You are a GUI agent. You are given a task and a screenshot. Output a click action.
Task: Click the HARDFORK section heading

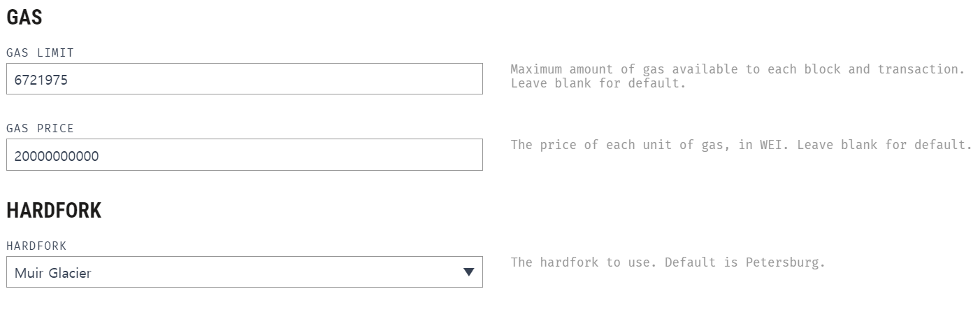click(x=54, y=211)
